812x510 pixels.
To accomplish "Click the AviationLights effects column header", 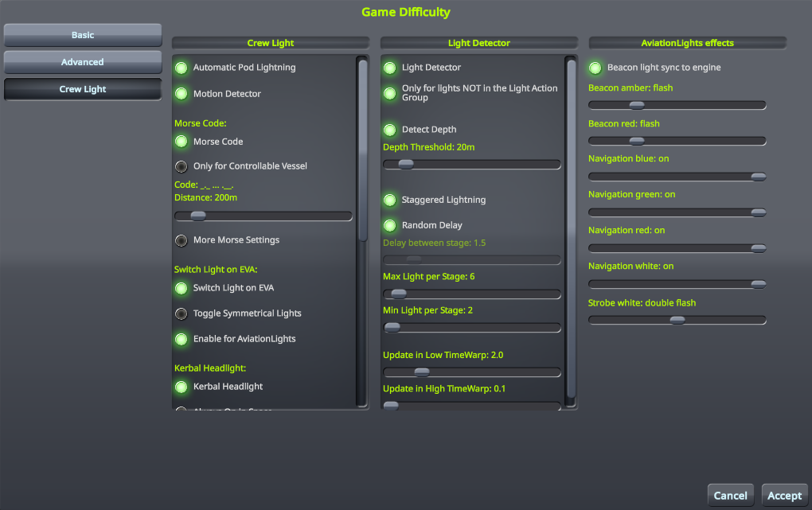I will pos(687,43).
